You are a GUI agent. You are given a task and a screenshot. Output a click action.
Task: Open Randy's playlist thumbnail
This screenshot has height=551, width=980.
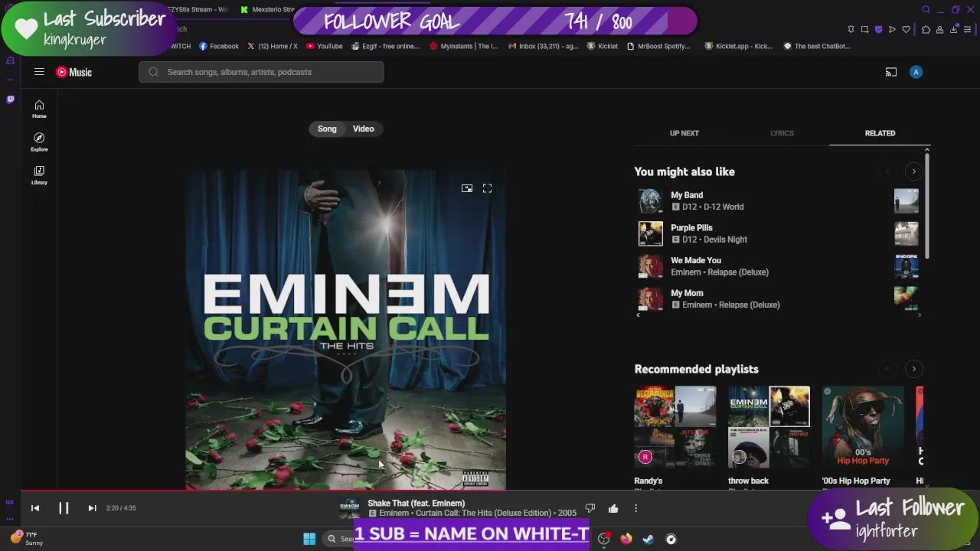click(675, 427)
